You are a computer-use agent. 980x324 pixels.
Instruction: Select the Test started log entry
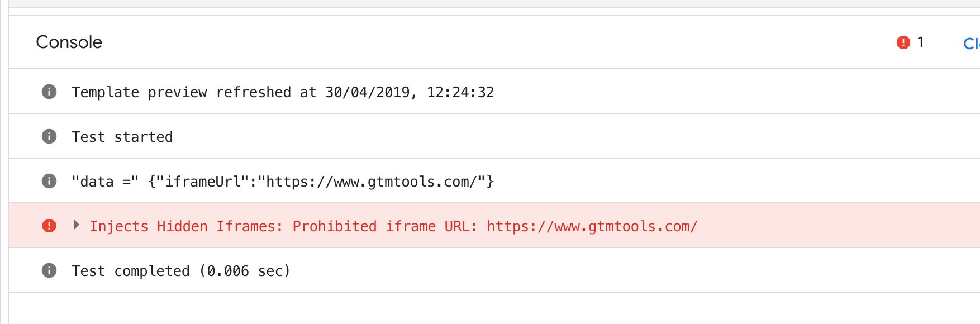tap(494, 136)
